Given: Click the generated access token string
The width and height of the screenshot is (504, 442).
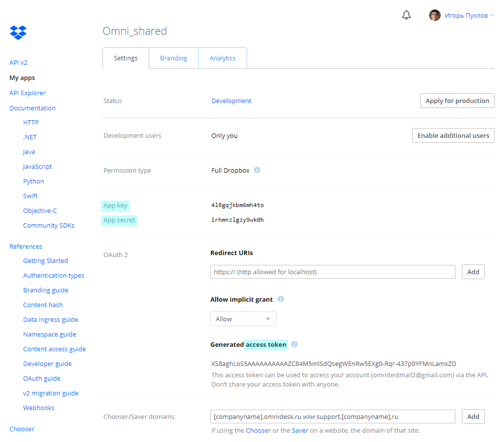Looking at the screenshot, I should point(333,364).
